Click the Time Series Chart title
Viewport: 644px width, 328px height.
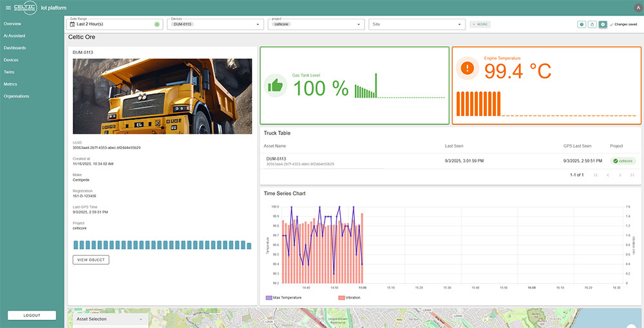click(285, 194)
